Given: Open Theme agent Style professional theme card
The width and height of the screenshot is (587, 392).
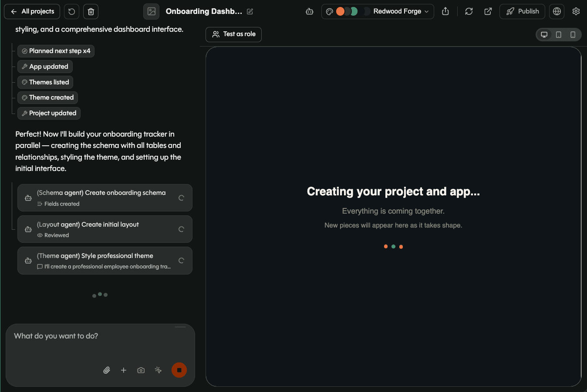Looking at the screenshot, I should tap(105, 261).
